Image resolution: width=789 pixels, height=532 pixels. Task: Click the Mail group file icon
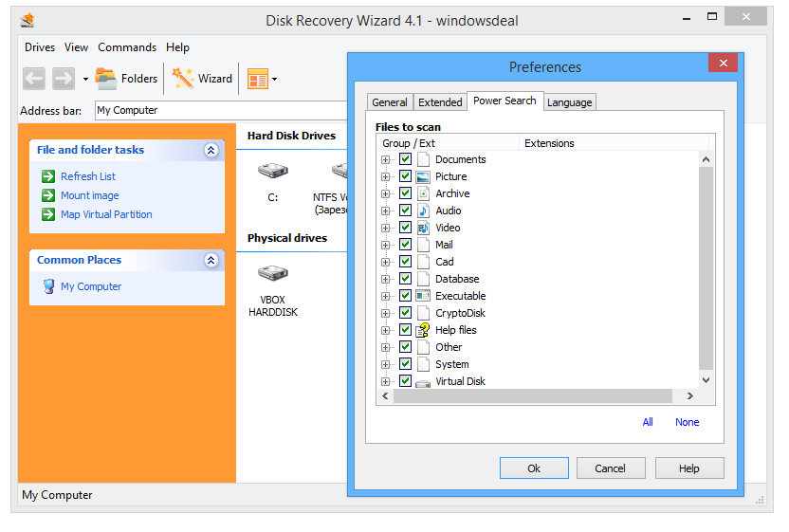click(423, 245)
